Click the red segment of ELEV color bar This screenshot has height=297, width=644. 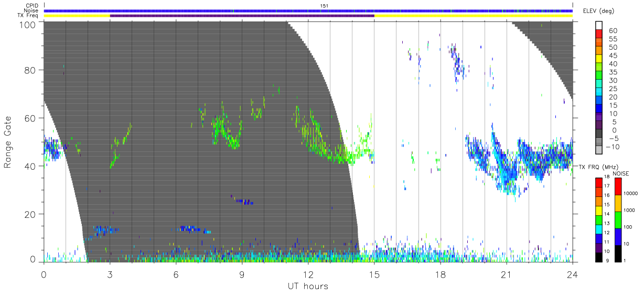coord(599,34)
